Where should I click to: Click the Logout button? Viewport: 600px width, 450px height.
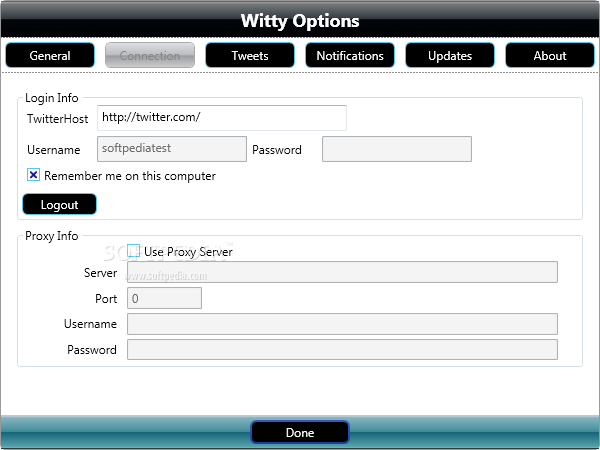(x=59, y=204)
